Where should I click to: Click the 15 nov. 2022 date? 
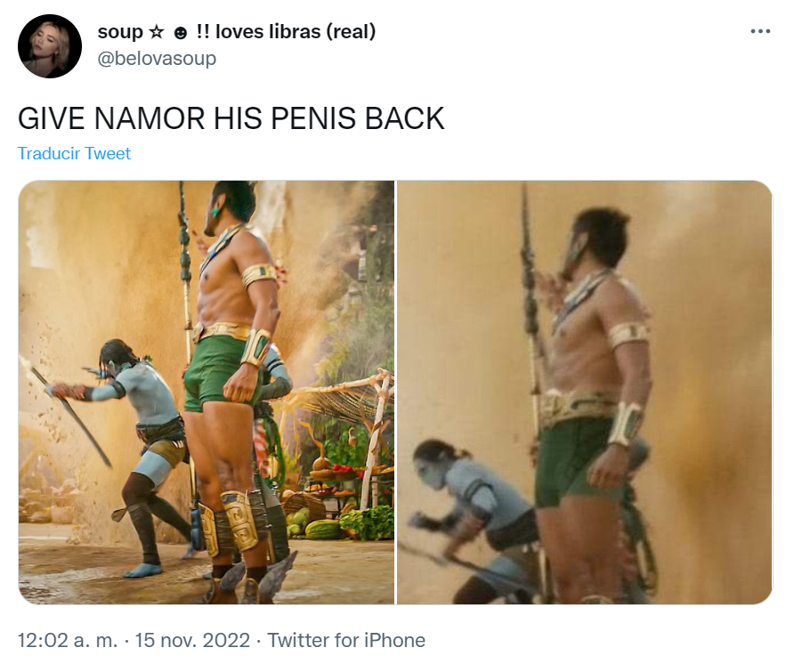click(192, 640)
